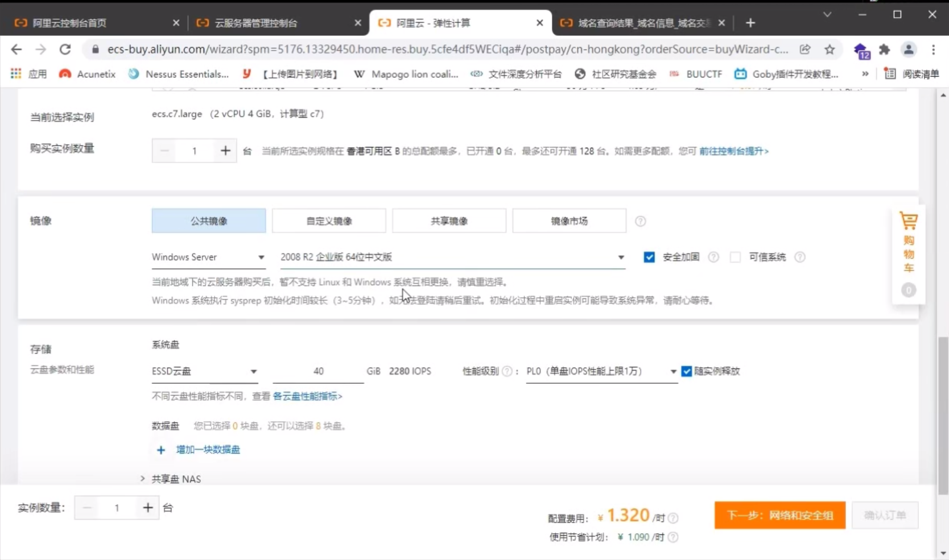Open the browser profile avatar

point(909,49)
